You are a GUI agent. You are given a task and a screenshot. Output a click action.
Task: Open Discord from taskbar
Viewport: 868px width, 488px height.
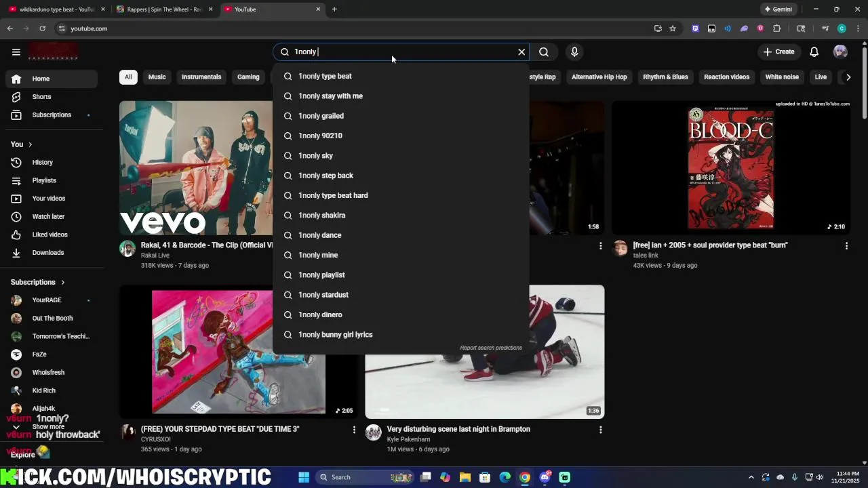(545, 477)
